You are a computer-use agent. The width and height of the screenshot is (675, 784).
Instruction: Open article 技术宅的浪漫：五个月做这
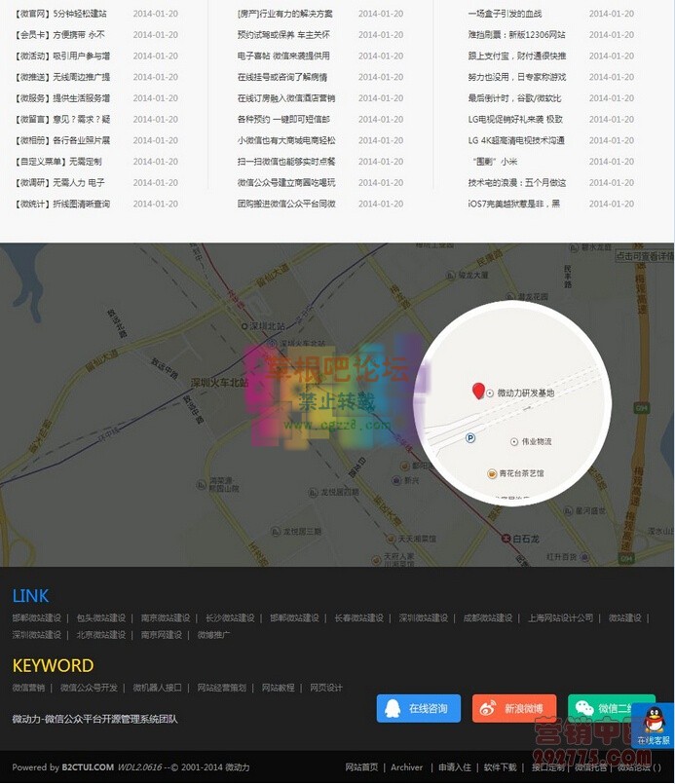pyautogui.click(x=517, y=182)
